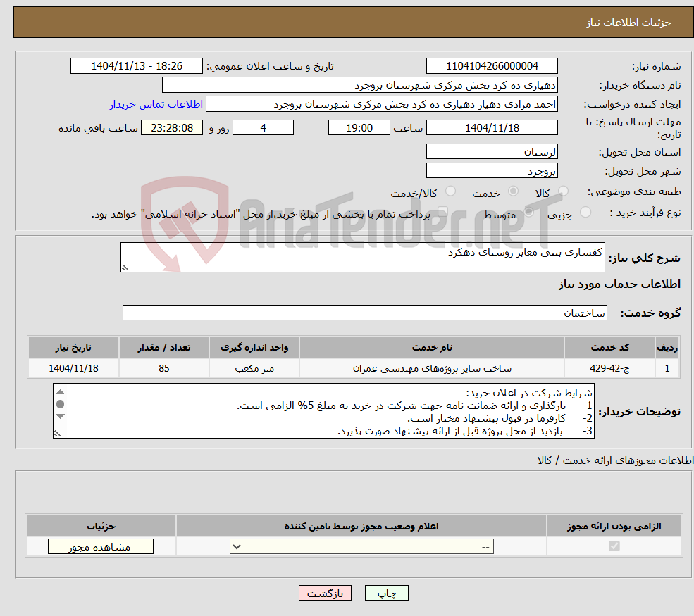Screen dimensions: 694x616
Task: Click the تاریخ نیاز column header
Action: (73, 348)
